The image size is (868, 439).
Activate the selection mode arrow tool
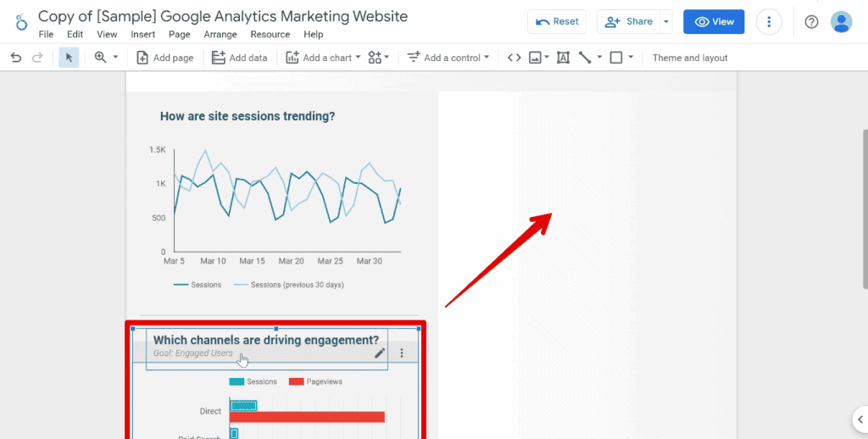coord(70,58)
